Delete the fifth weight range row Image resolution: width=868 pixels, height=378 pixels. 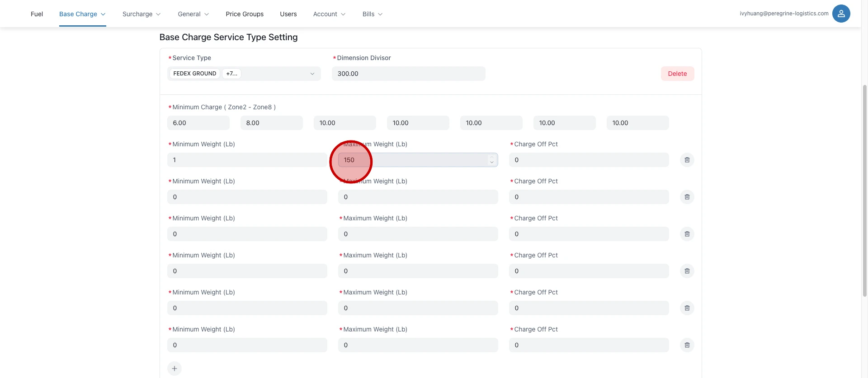pos(687,308)
